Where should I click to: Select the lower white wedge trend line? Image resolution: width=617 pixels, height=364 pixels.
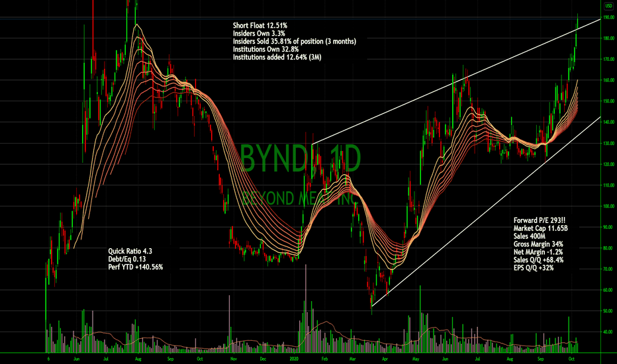click(x=487, y=211)
